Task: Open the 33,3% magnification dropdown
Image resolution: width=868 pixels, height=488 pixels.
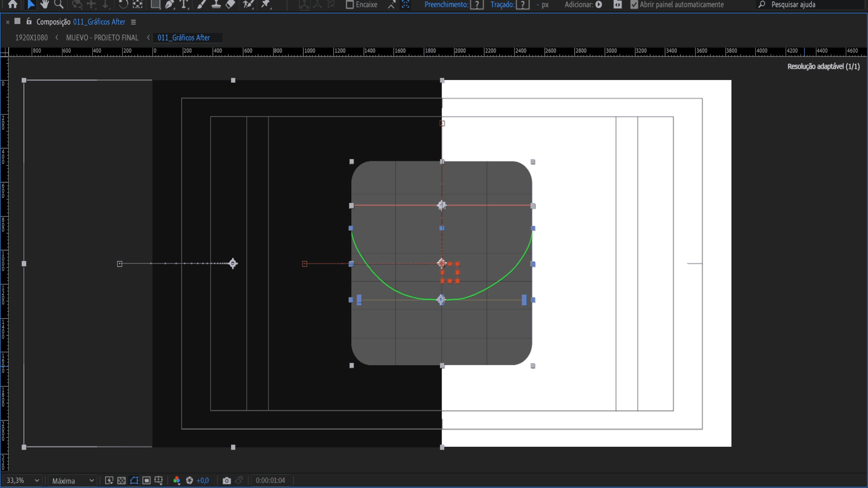Action: coord(23,481)
